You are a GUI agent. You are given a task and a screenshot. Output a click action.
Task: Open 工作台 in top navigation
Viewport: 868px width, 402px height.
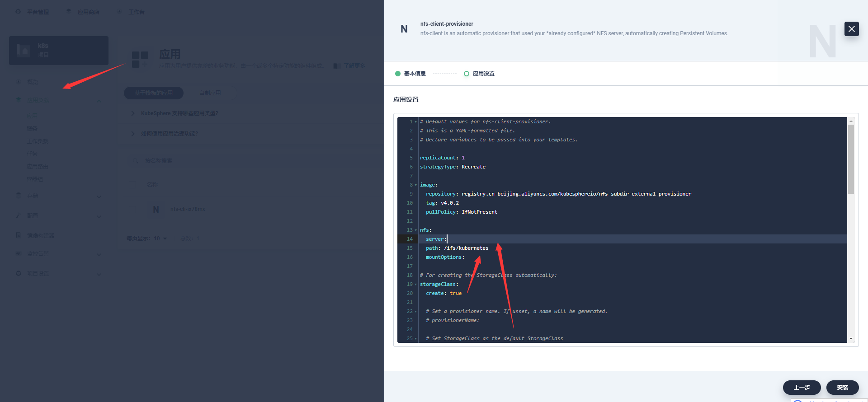pos(137,12)
